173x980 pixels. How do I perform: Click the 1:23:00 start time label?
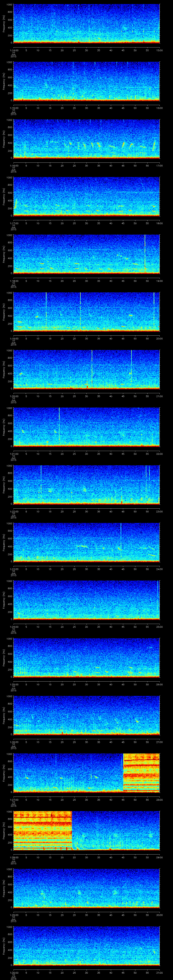pyautogui.click(x=14, y=569)
